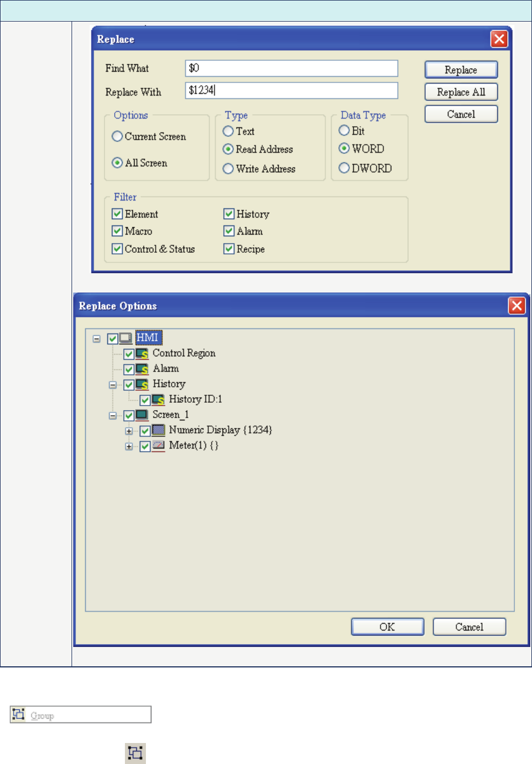Toggle the Control & Status filter
Screen dimensions: 532x764
[118, 249]
